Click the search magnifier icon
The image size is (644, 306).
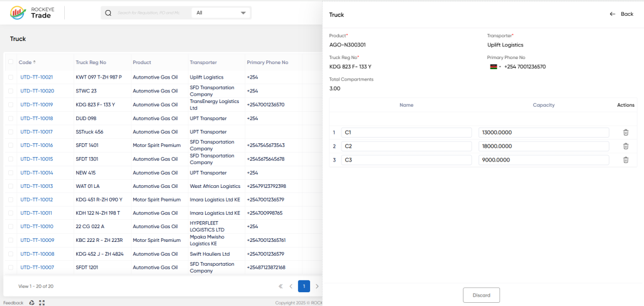(108, 13)
